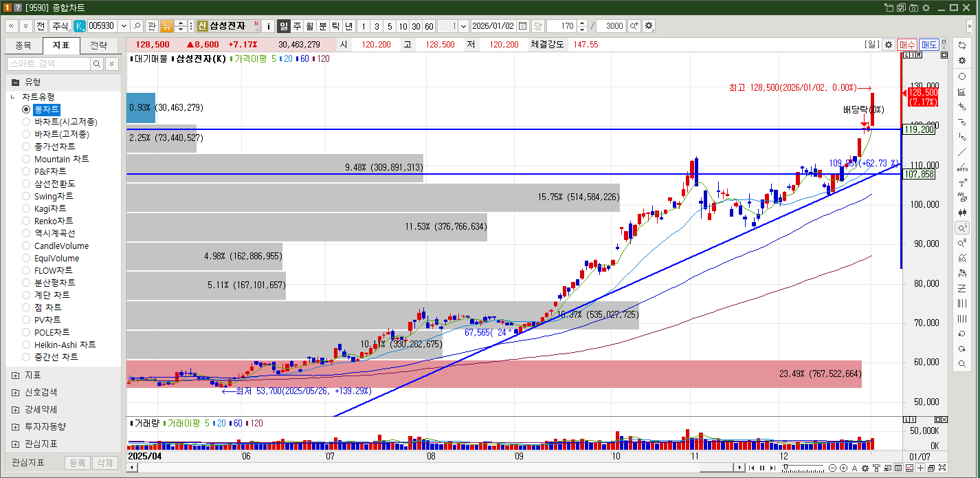980x478 pixels.
Task: Click the 스마트 검색 input field
Action: (49, 63)
